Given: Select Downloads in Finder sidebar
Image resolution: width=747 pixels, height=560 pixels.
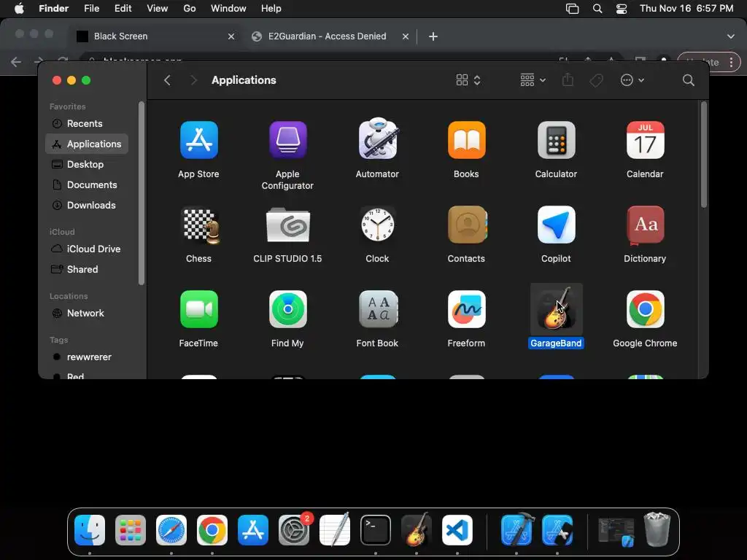Looking at the screenshot, I should (x=87, y=205).
